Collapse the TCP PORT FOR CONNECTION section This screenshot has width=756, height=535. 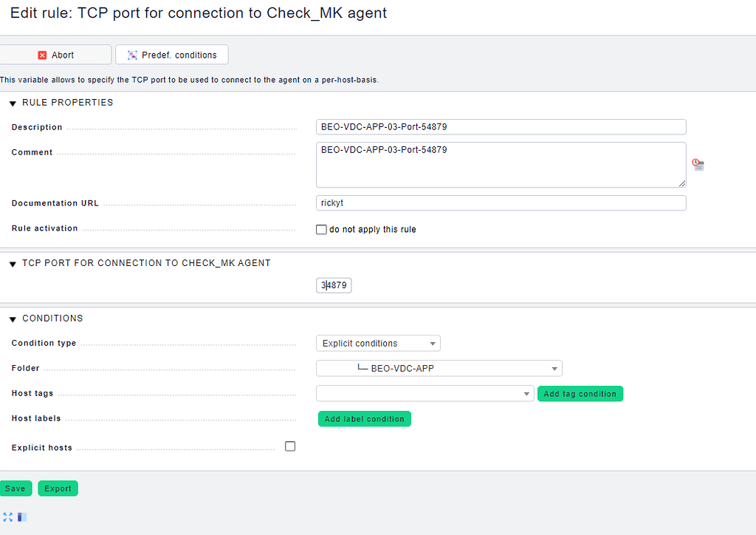pyautogui.click(x=11, y=262)
